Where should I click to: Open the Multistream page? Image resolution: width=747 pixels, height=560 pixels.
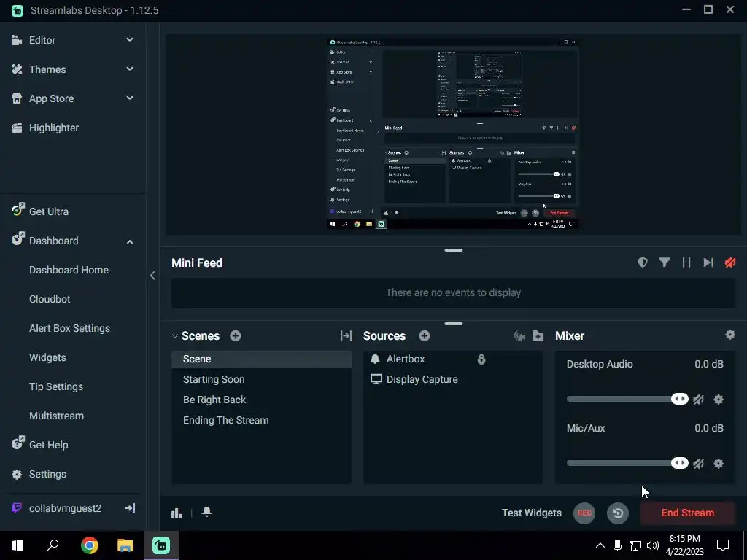[56, 416]
